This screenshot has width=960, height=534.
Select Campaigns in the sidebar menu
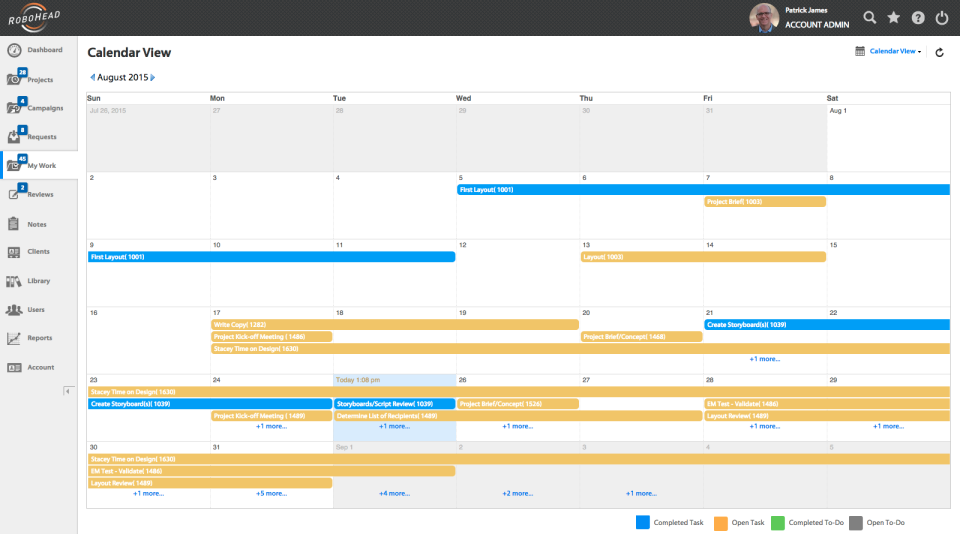click(x=38, y=108)
